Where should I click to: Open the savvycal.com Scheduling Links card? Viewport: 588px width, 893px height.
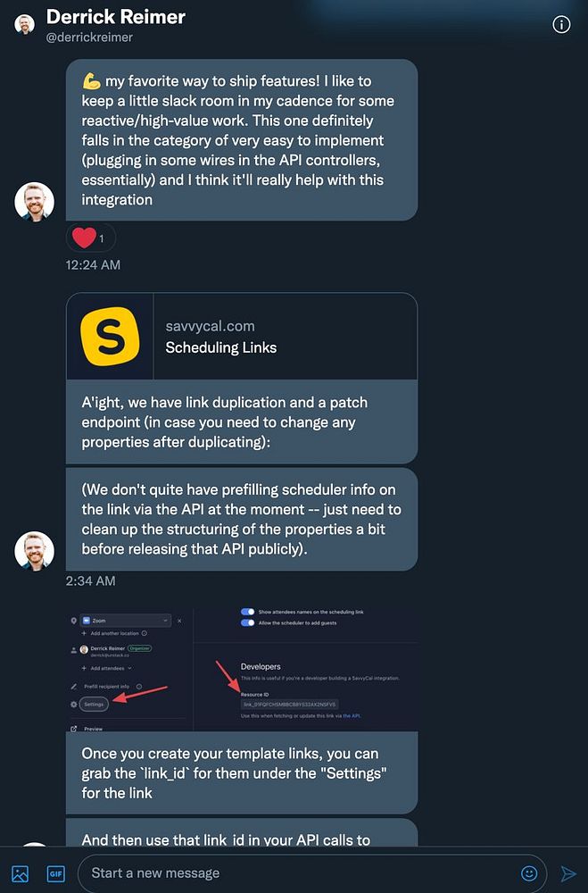point(242,337)
